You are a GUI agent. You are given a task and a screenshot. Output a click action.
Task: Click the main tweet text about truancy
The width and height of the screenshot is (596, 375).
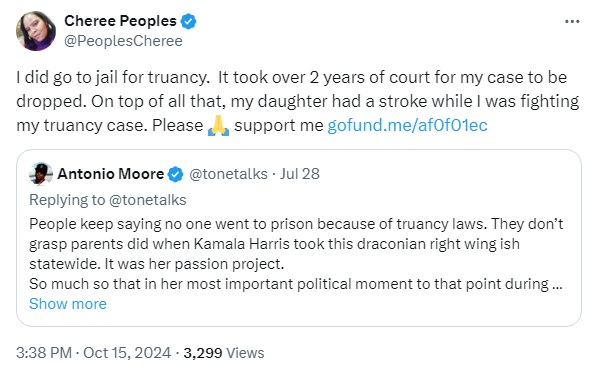pyautogui.click(x=298, y=101)
